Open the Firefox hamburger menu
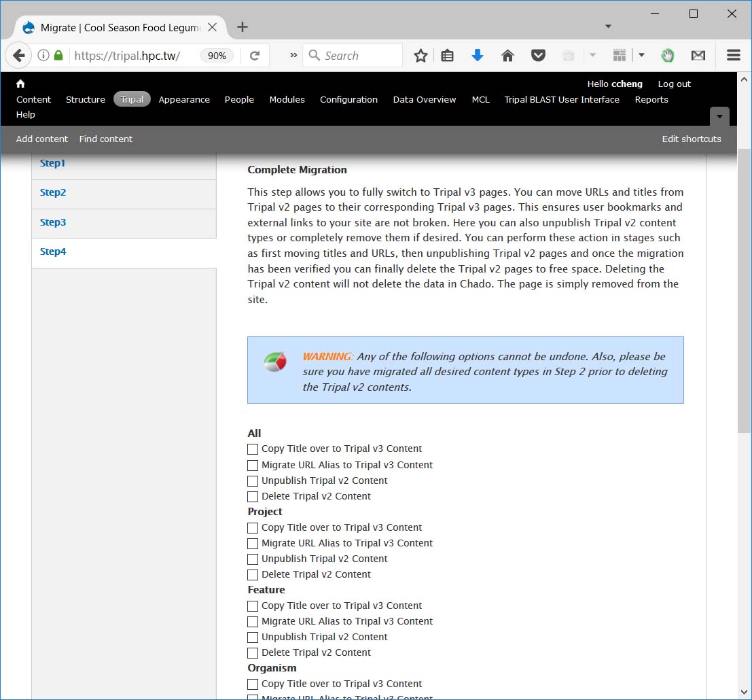The height and width of the screenshot is (700, 752). click(x=734, y=56)
